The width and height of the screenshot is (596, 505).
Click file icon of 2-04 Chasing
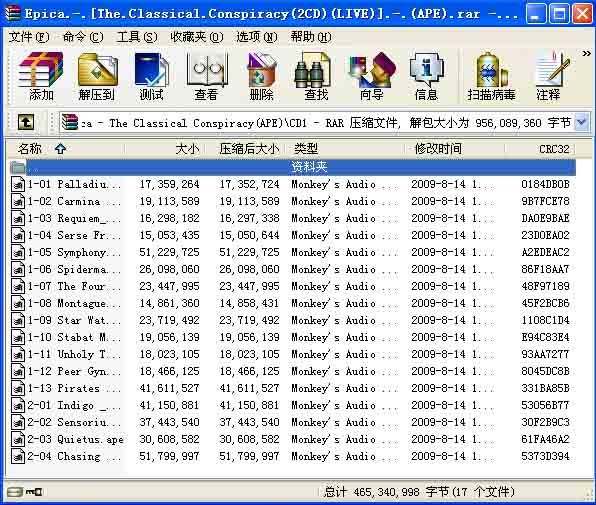pyautogui.click(x=18, y=456)
